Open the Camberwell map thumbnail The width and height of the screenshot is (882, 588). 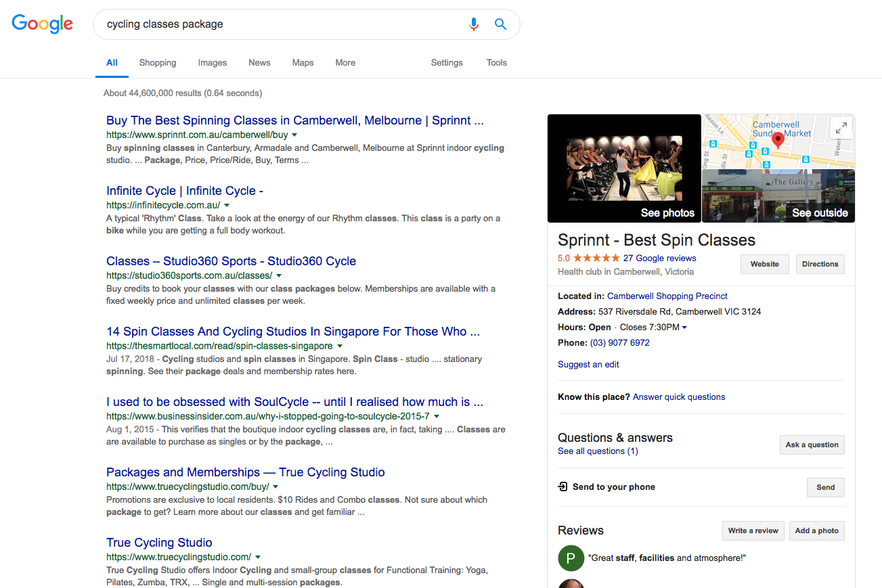[x=778, y=141]
